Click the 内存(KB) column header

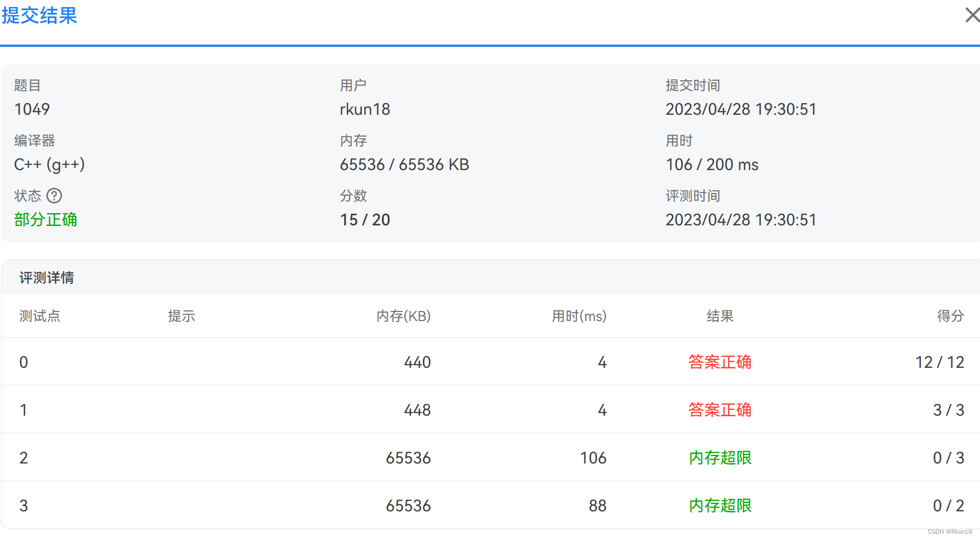[x=403, y=316]
